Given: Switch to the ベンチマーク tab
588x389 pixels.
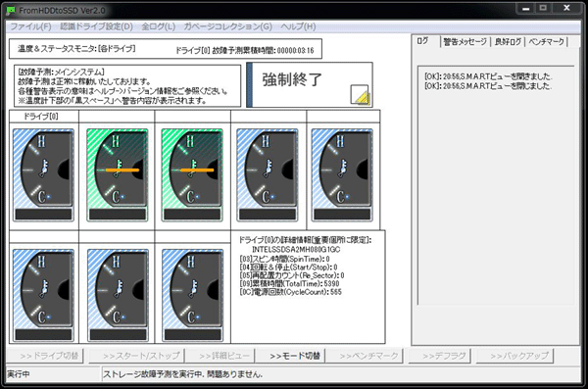Looking at the screenshot, I should coord(546,42).
